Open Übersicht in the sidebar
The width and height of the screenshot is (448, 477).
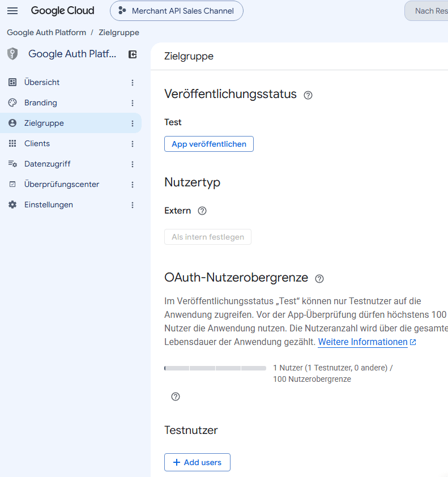pos(42,83)
